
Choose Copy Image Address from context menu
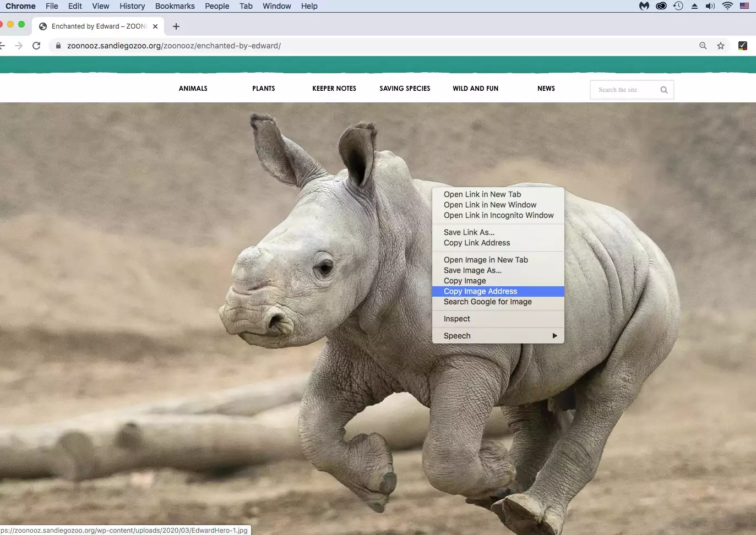pyautogui.click(x=480, y=291)
